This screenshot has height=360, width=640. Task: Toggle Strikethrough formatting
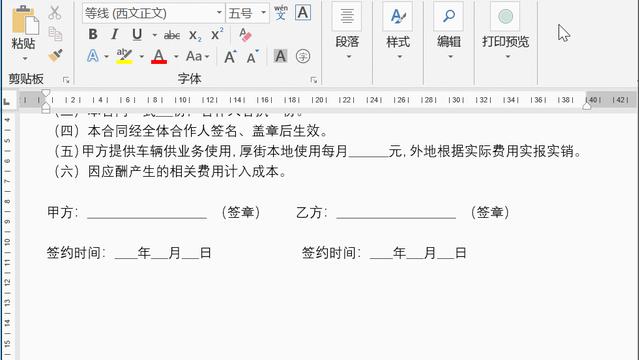tap(172, 36)
